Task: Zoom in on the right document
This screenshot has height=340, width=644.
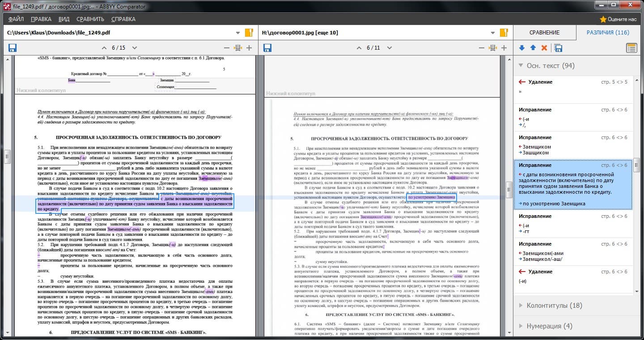Action: (504, 48)
